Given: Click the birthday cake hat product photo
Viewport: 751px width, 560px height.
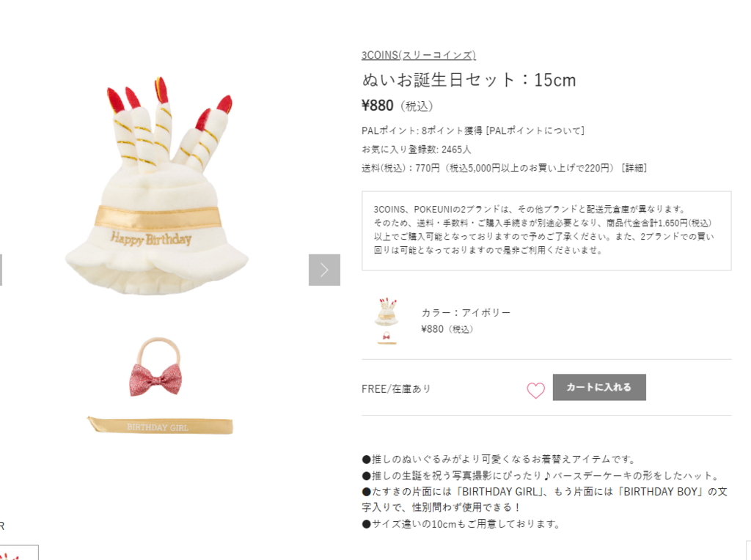Looking at the screenshot, I should pos(157,185).
